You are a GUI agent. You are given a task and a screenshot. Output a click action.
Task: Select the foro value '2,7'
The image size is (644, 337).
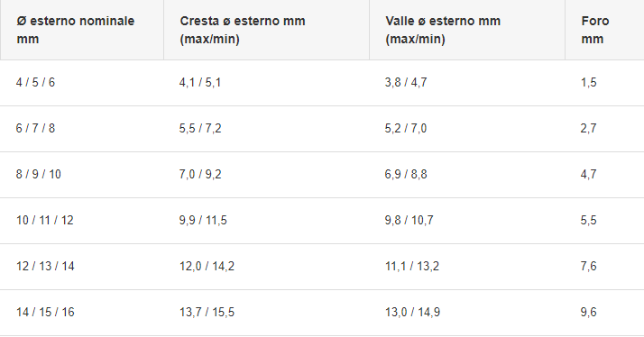pyautogui.click(x=588, y=129)
